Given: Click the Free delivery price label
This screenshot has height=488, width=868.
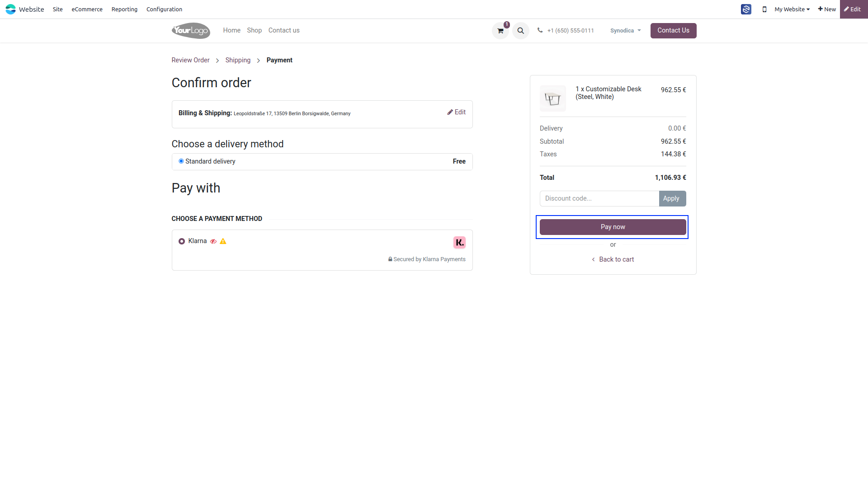Looking at the screenshot, I should pyautogui.click(x=459, y=161).
